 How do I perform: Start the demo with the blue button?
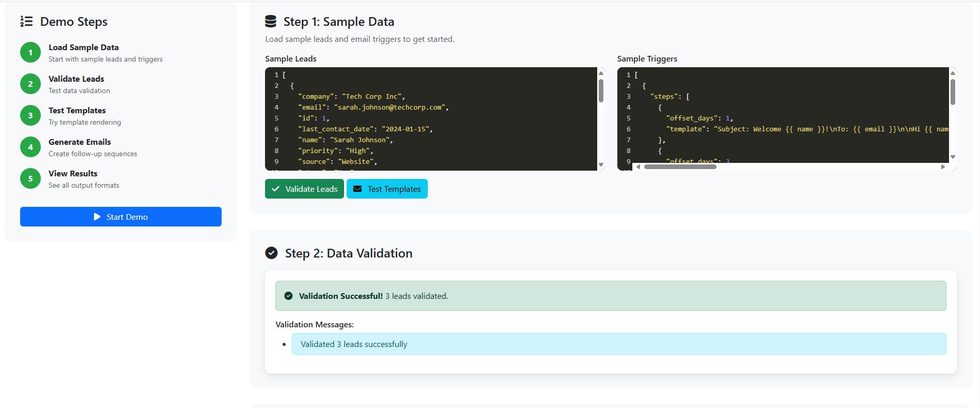[121, 217]
